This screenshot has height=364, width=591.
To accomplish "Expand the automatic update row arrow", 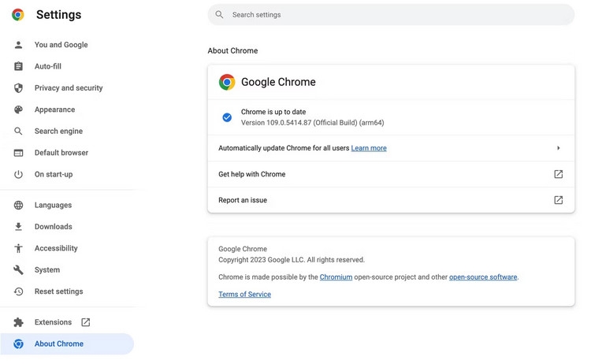I will click(x=558, y=148).
